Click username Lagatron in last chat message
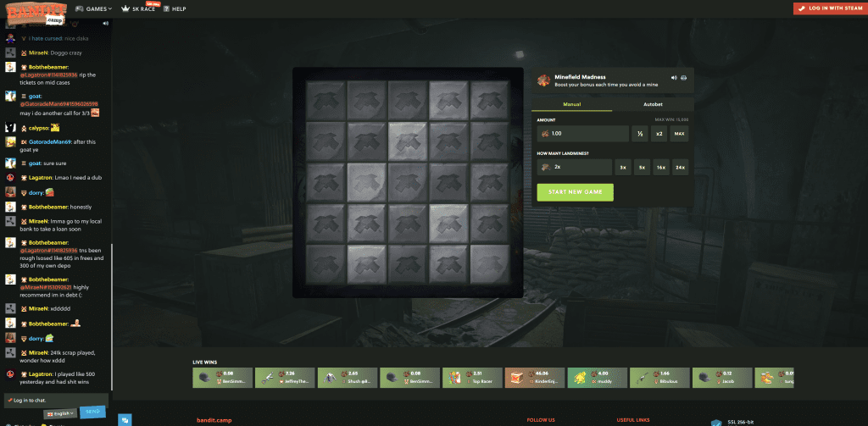868x426 pixels. (x=40, y=374)
